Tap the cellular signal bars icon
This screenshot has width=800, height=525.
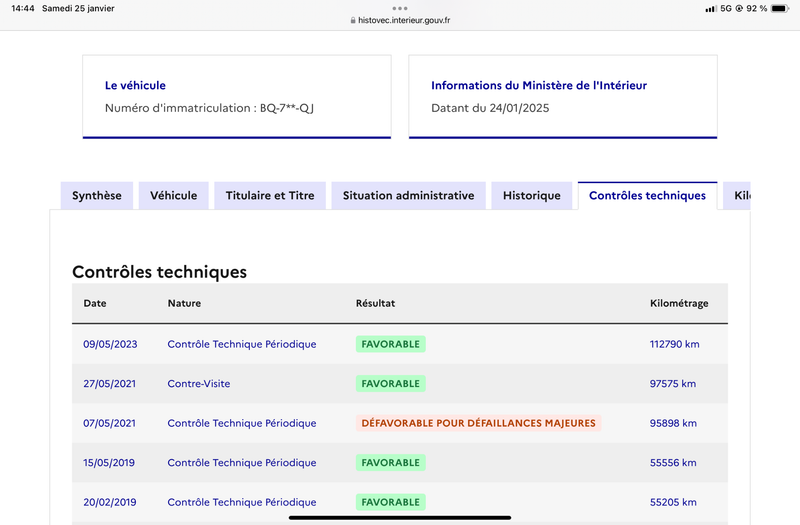[711, 9]
